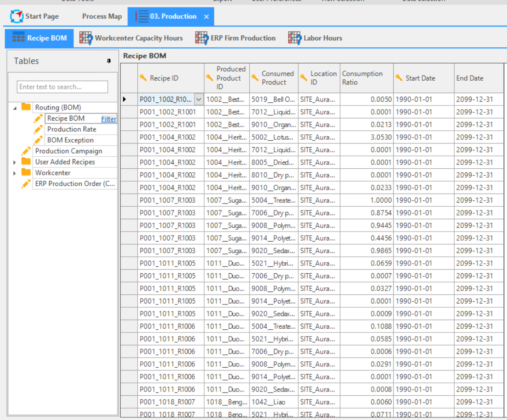Click the 03. Production tab list icon

click(x=142, y=16)
